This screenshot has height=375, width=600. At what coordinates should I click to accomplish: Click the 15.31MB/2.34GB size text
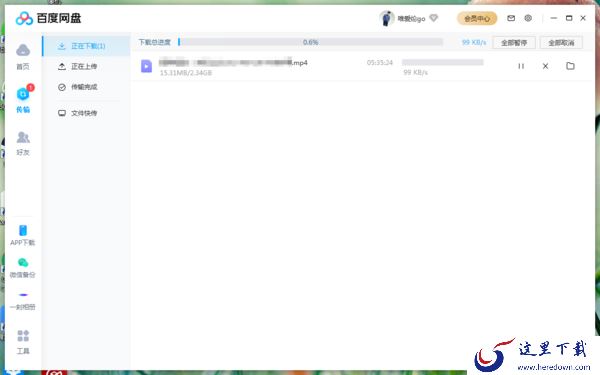point(186,73)
